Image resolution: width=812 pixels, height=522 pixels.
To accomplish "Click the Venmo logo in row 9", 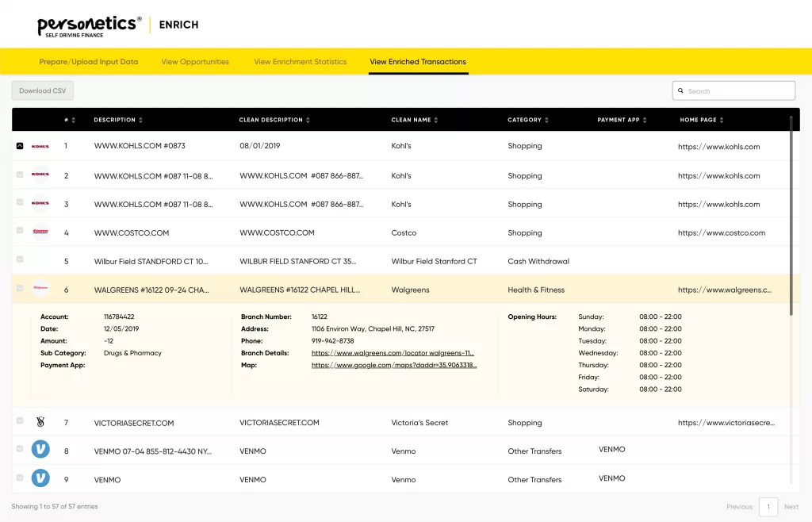I will point(40,478).
